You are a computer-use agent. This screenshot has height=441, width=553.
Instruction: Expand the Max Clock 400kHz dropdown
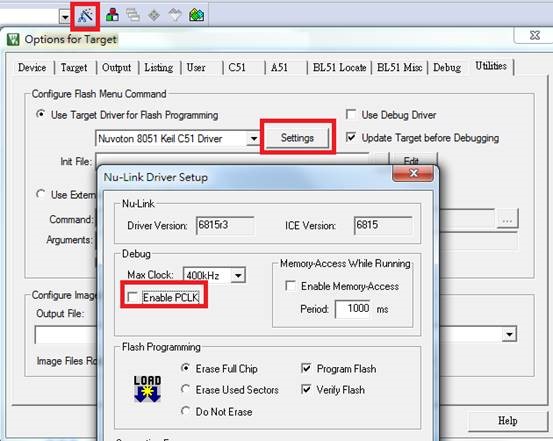coord(238,275)
